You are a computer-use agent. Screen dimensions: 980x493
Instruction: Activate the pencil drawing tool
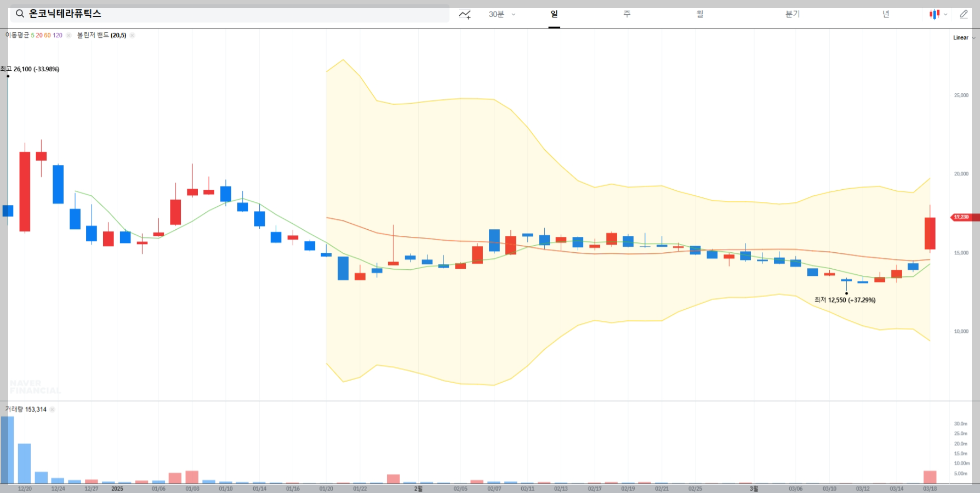[x=964, y=14]
